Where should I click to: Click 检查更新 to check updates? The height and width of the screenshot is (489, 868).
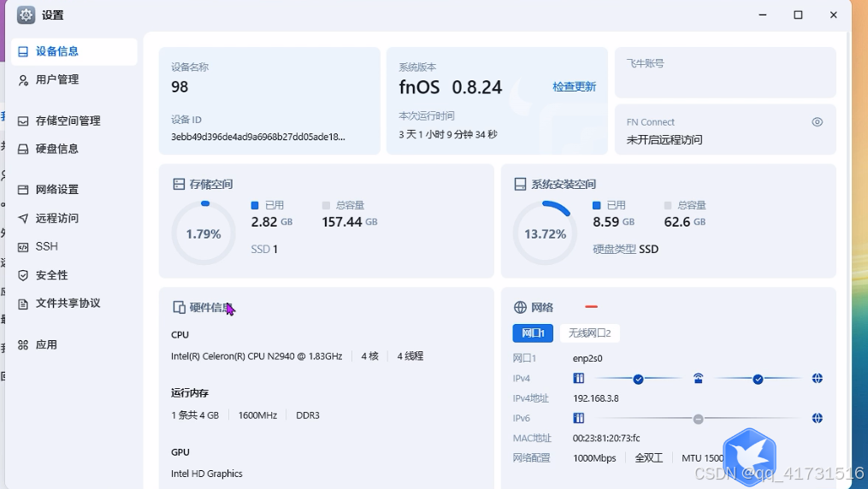pos(574,87)
